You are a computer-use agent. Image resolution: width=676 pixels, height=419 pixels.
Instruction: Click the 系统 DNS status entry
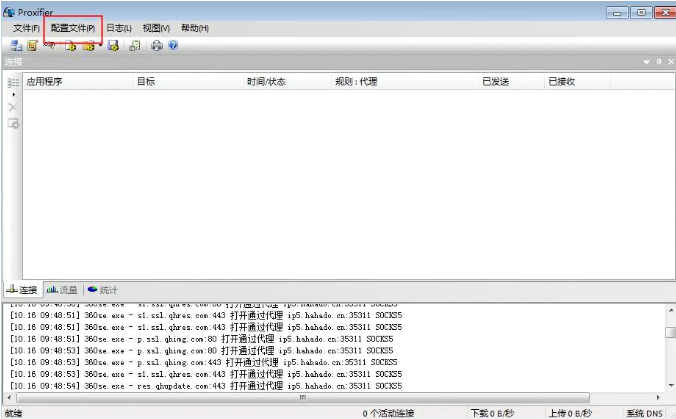[x=645, y=413]
